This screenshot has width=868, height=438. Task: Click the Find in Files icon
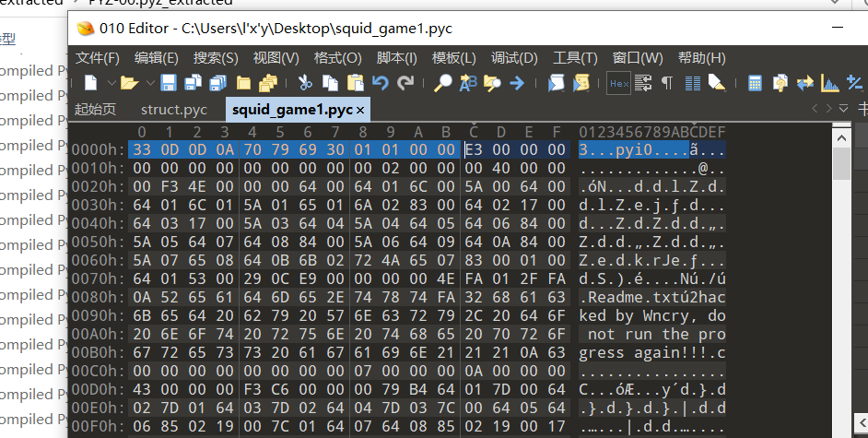coord(492,83)
